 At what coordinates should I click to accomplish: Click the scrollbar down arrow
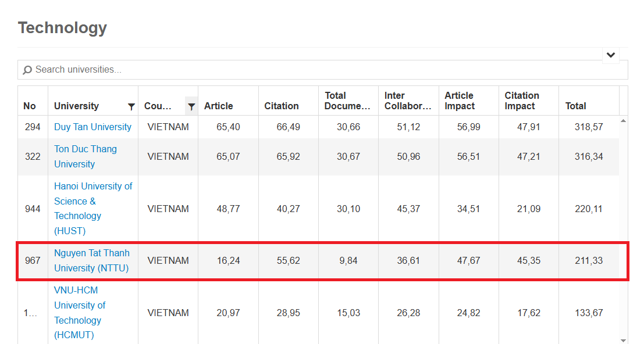coord(623,341)
